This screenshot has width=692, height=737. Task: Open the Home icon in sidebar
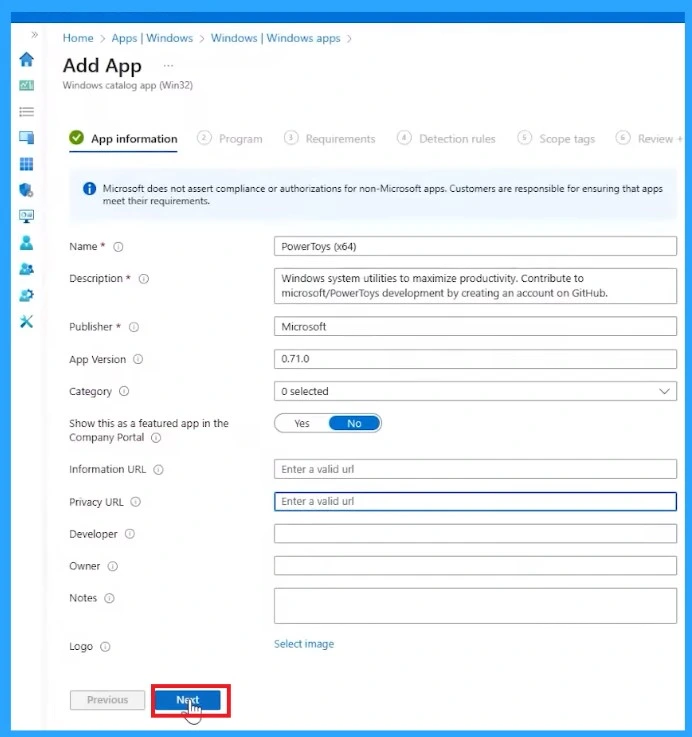point(26,59)
